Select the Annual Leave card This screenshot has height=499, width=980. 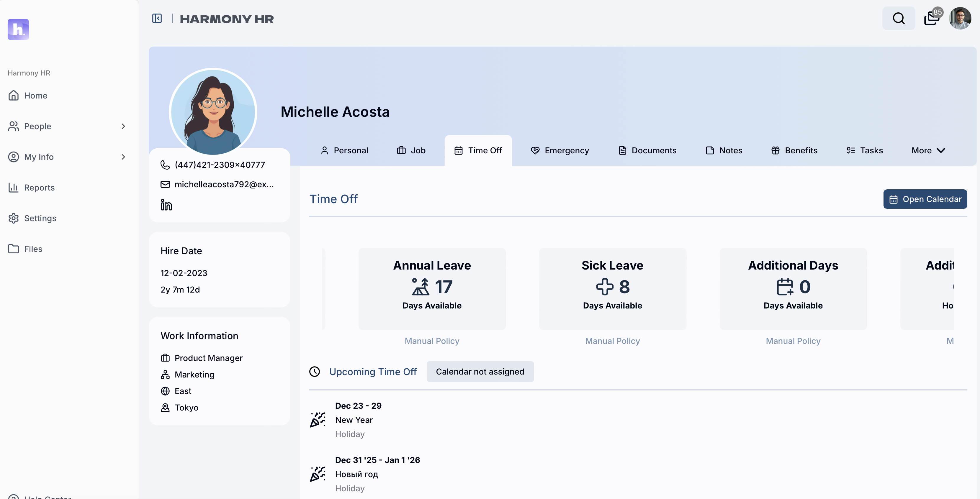coord(432,289)
